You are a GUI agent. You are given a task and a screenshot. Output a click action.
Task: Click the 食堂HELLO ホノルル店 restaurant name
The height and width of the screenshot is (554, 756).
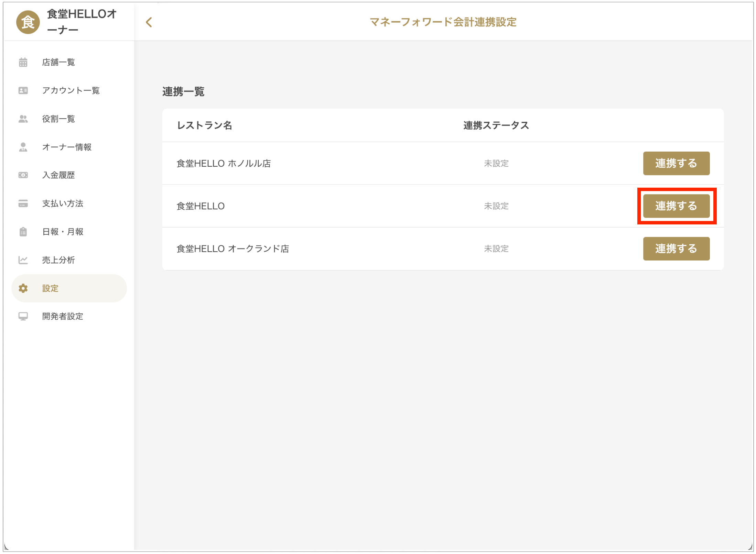point(224,164)
